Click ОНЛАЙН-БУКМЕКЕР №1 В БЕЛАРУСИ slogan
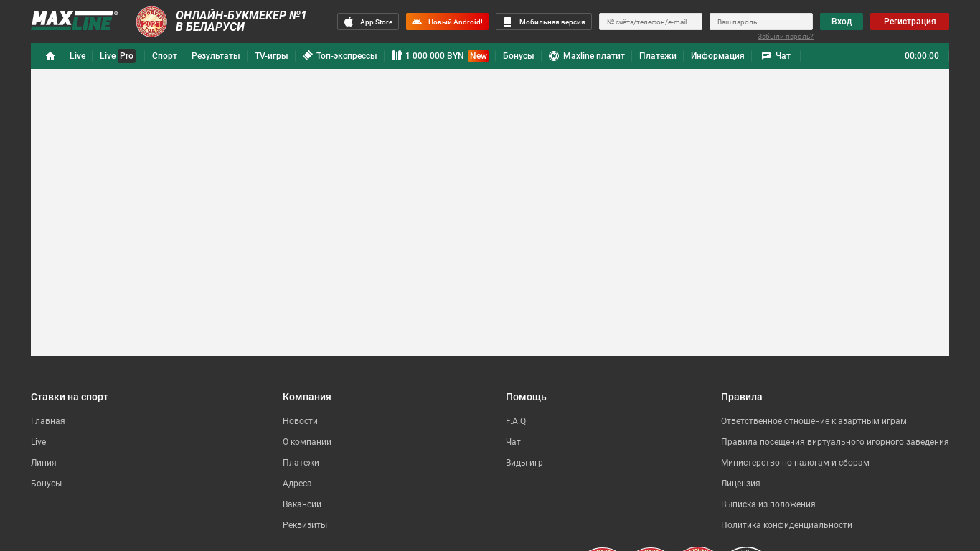The width and height of the screenshot is (980, 551). (241, 22)
